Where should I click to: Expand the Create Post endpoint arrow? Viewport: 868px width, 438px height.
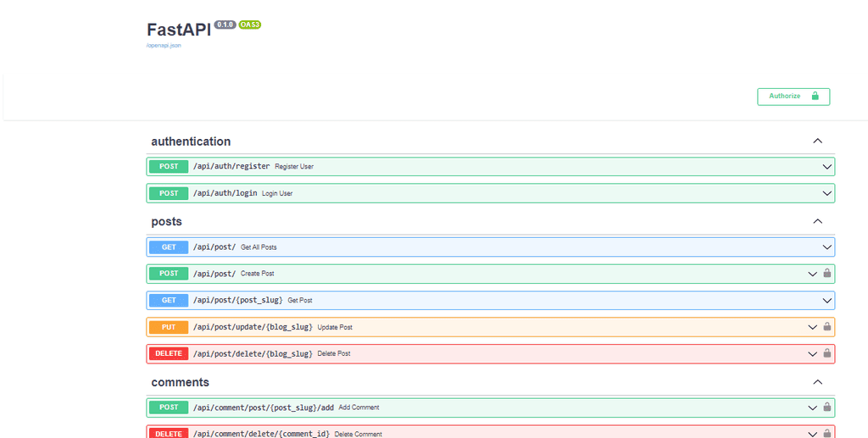click(812, 274)
